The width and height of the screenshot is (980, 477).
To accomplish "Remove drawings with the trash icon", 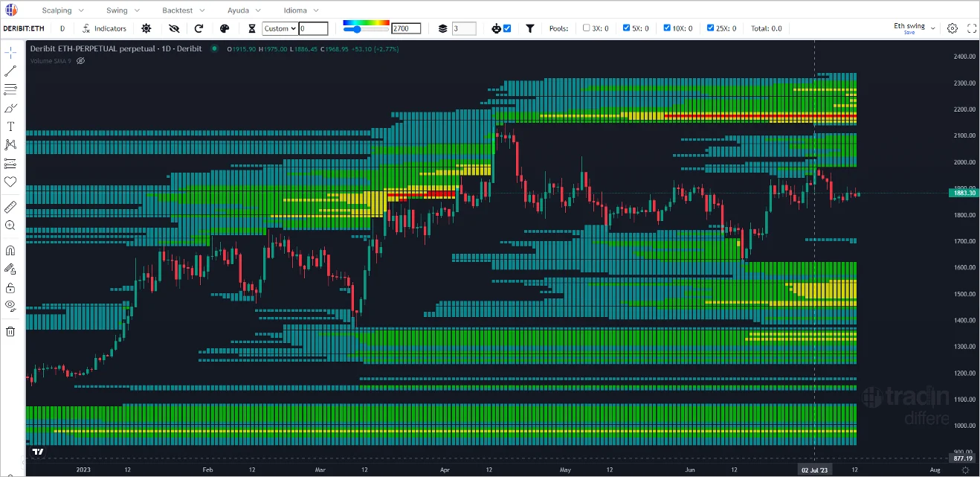I will 10,331.
